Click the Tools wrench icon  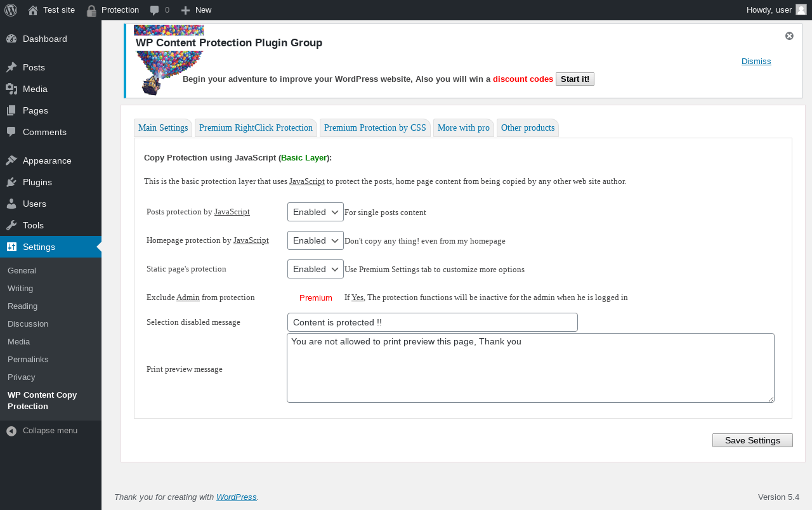click(x=11, y=225)
